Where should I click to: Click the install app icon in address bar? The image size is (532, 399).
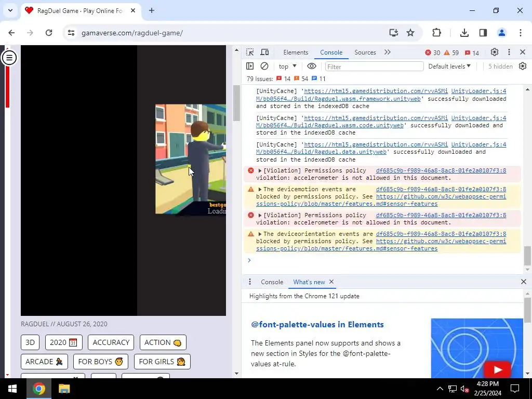pyautogui.click(x=394, y=33)
